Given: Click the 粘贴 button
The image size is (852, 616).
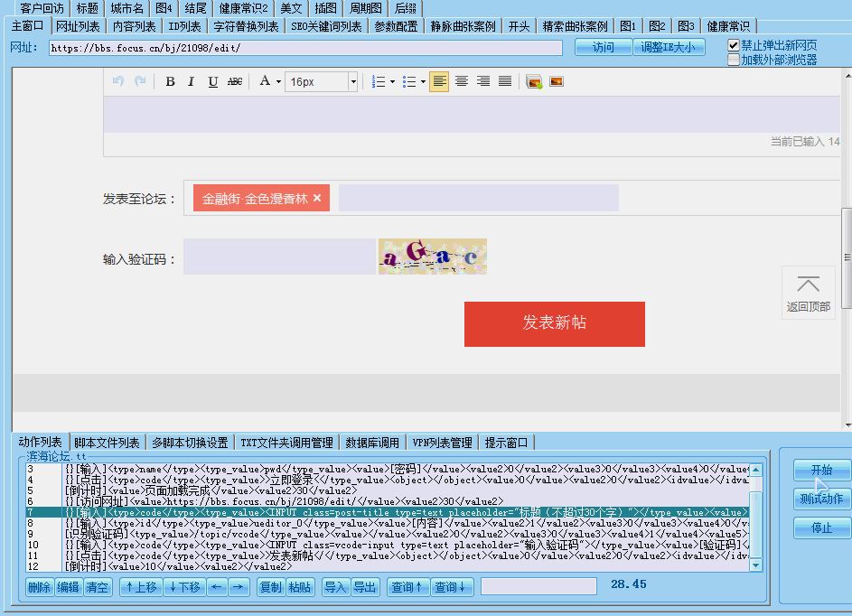Looking at the screenshot, I should [300, 587].
